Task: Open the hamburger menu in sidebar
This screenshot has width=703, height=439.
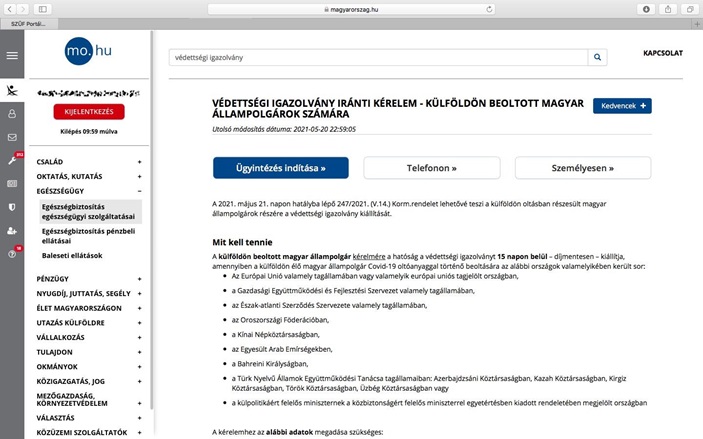Action: tap(12, 57)
